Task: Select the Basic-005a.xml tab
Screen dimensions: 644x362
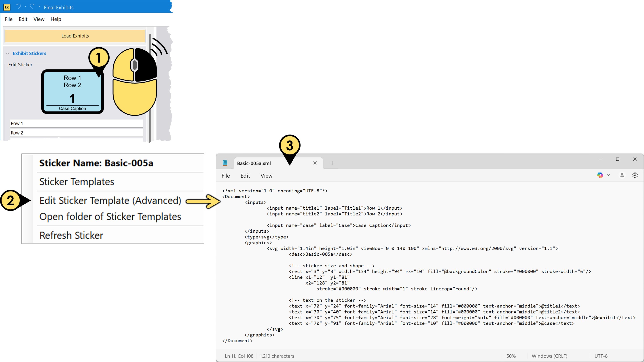Action: click(x=254, y=163)
